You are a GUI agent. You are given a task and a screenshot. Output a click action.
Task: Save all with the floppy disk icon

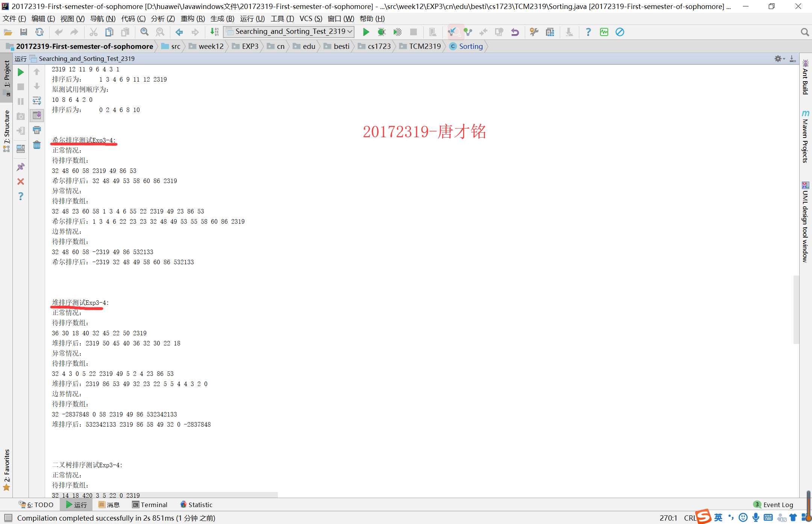24,32
